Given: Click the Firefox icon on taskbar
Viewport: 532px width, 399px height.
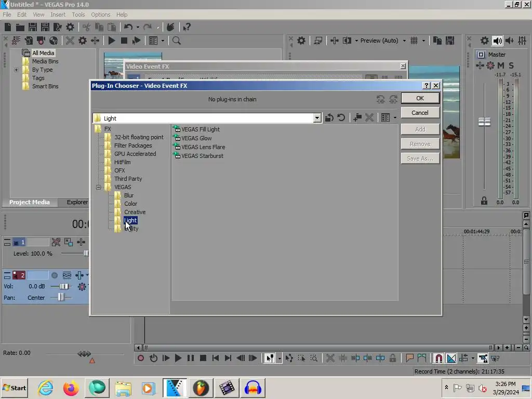Looking at the screenshot, I should click(71, 388).
